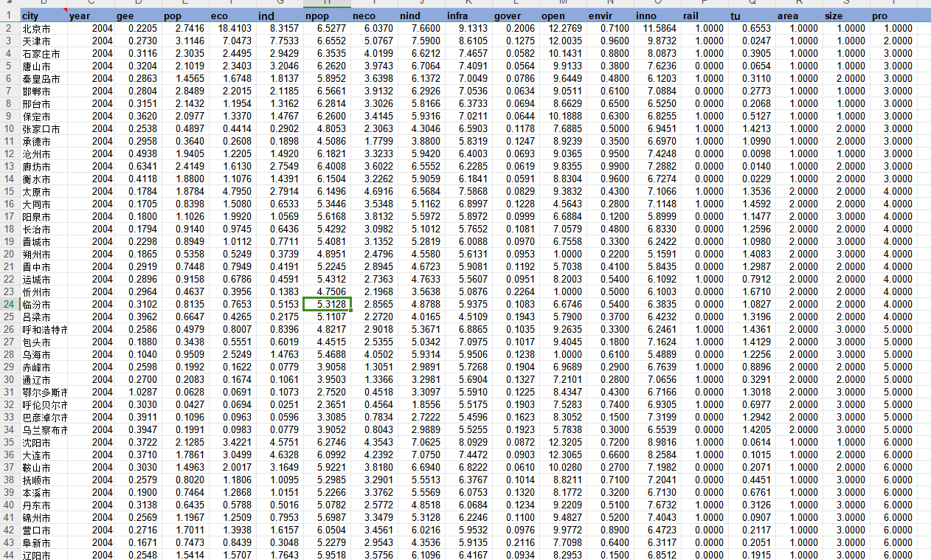This screenshot has height=560, width=931.
Task: Click the 'rail' header cell
Action: [705, 16]
